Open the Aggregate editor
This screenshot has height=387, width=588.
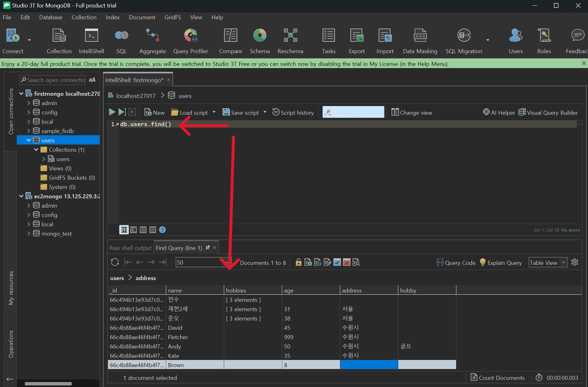tap(152, 41)
